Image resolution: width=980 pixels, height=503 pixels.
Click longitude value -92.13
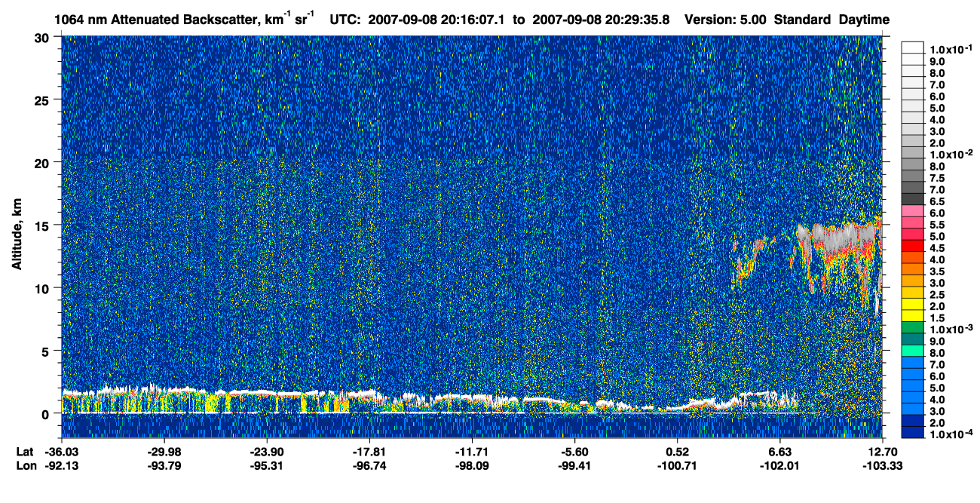tap(62, 465)
